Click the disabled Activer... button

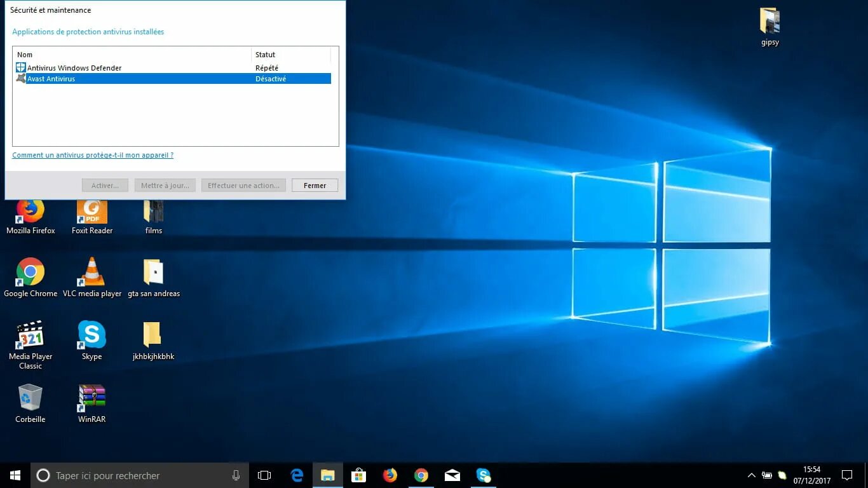coord(105,186)
